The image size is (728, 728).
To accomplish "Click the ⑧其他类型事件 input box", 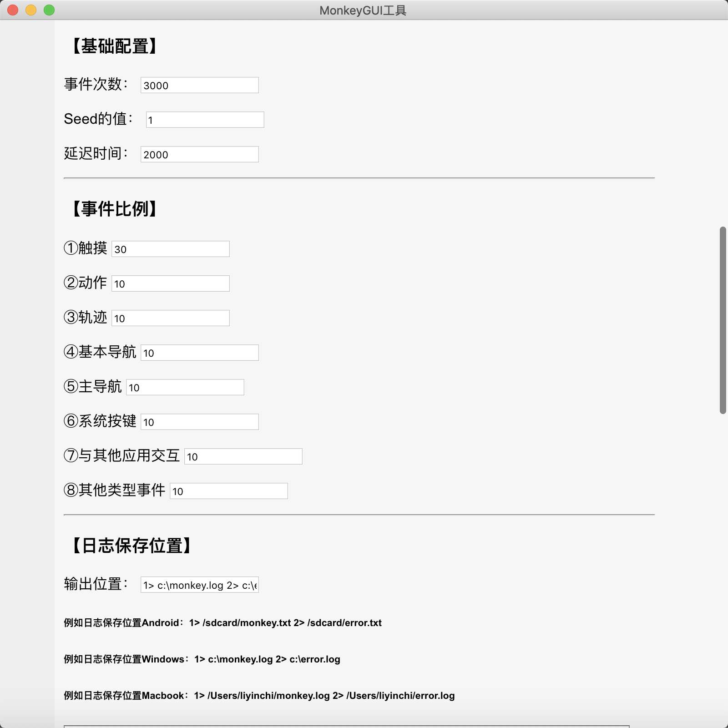I will 228,491.
